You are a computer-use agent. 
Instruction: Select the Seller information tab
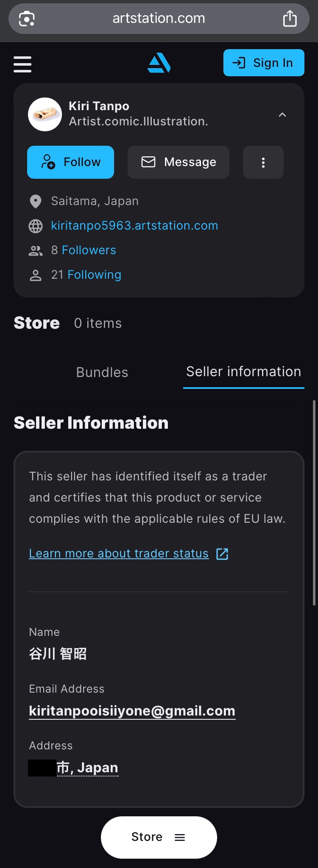tap(243, 372)
